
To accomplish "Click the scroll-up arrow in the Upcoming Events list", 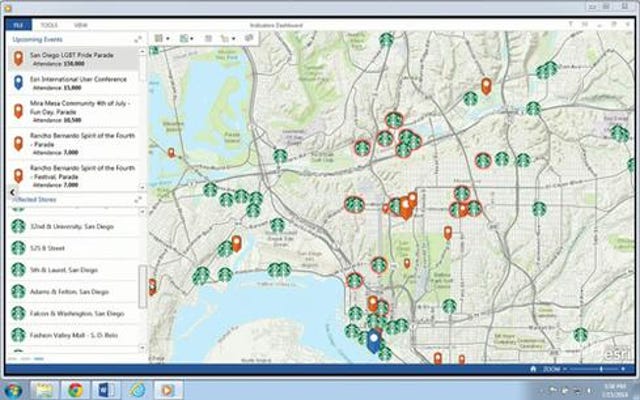I will coord(142,51).
